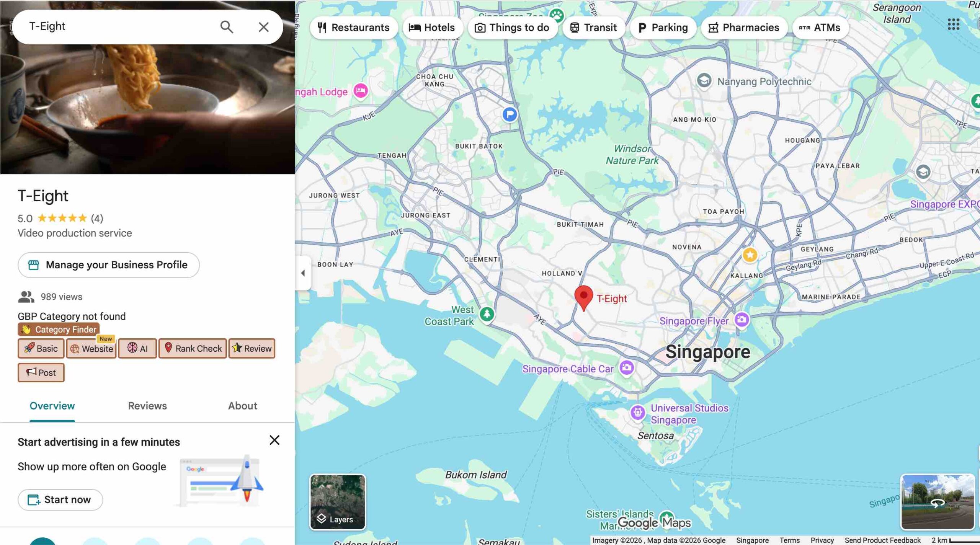The width and height of the screenshot is (980, 545).
Task: Click the Singapore EXPO map label
Action: 944,204
